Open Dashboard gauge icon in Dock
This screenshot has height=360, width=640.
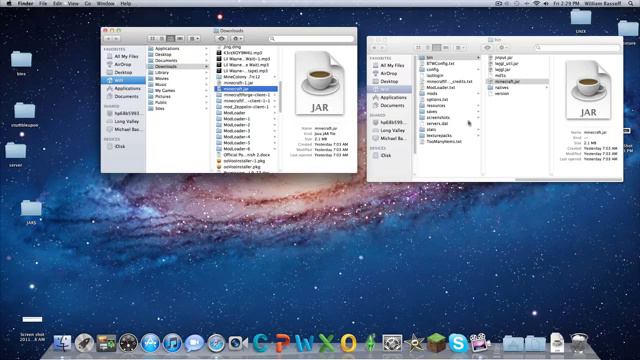pos(128,343)
